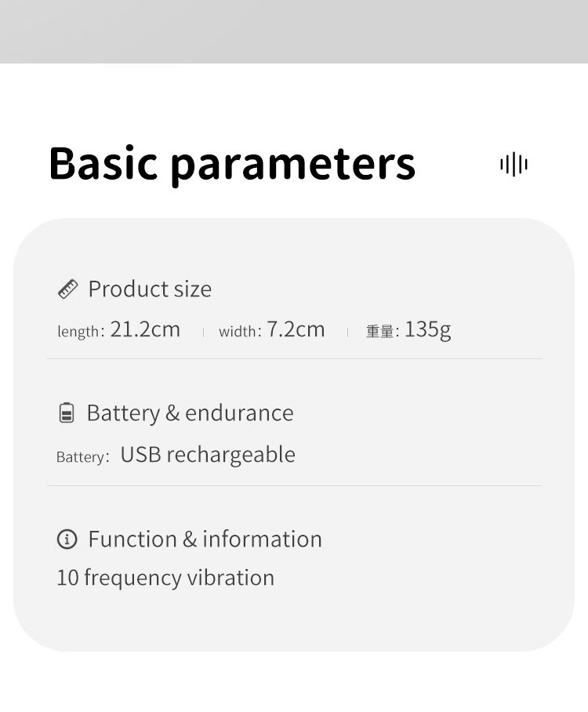Screen dimensions: 588x712
Task: Click the ruler icon next to Product size
Action: click(68, 289)
